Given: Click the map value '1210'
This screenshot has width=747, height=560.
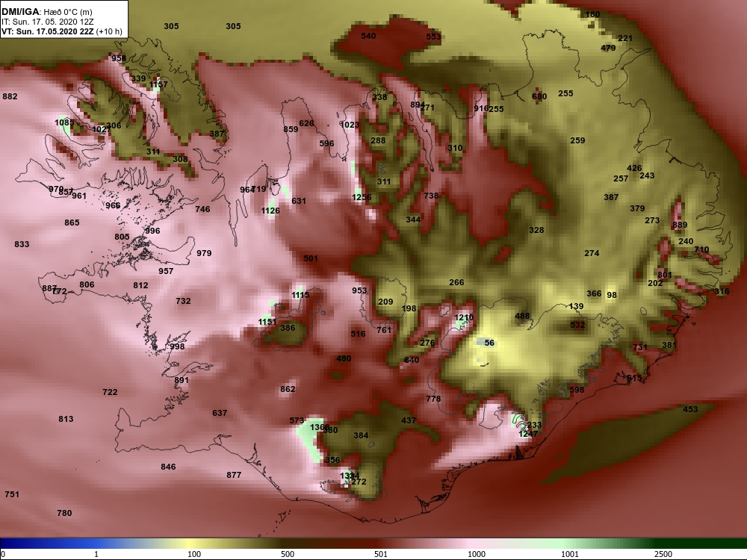Looking at the screenshot, I should (464, 317).
